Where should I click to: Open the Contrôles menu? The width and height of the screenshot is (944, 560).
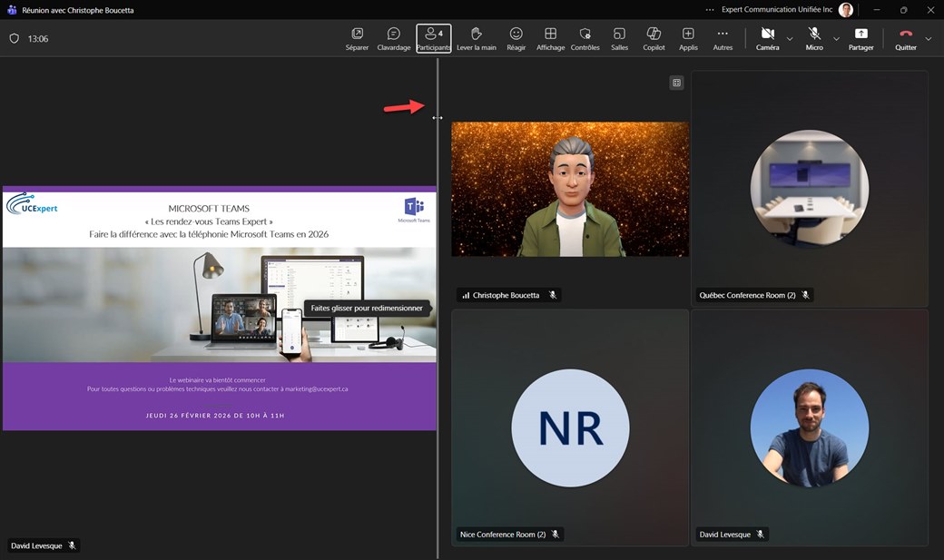[585, 38]
